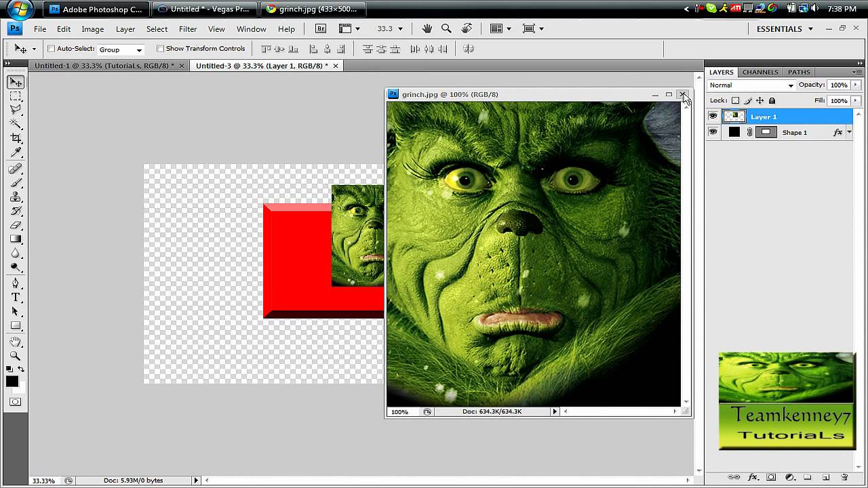Switch to Vegas Pro in taskbar
This screenshot has height=488, width=868.
tap(205, 9)
